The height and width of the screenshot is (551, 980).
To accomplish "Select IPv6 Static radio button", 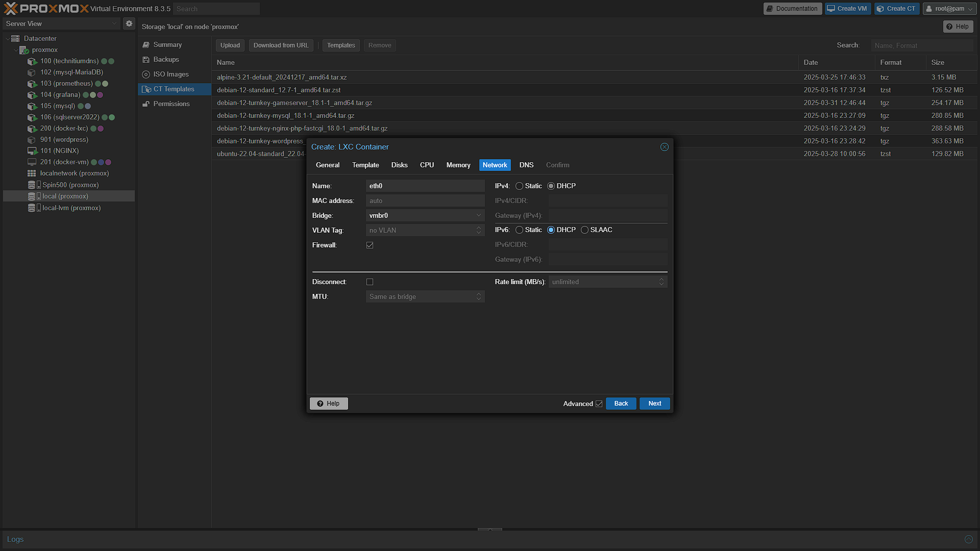I will point(519,230).
